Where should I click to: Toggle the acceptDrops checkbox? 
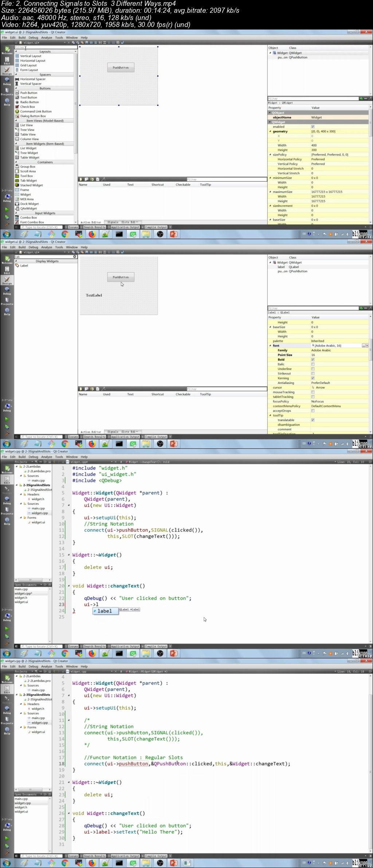point(313,410)
